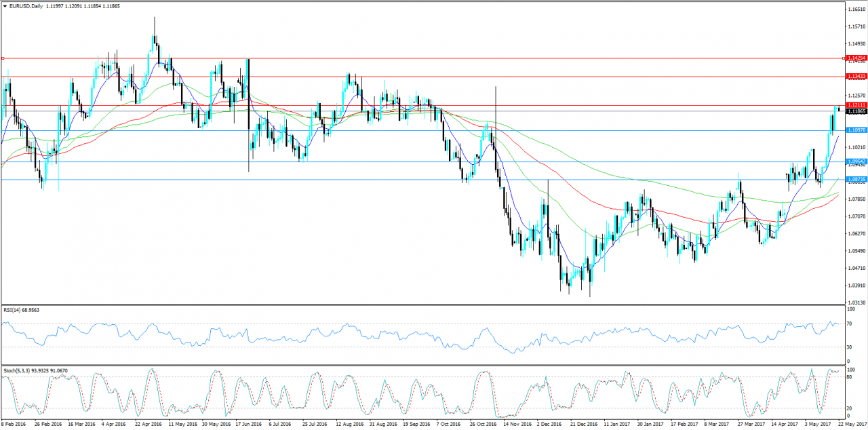Select the red 1.14254 price label
Image resolution: width=868 pixels, height=430 pixels.
pos(856,58)
